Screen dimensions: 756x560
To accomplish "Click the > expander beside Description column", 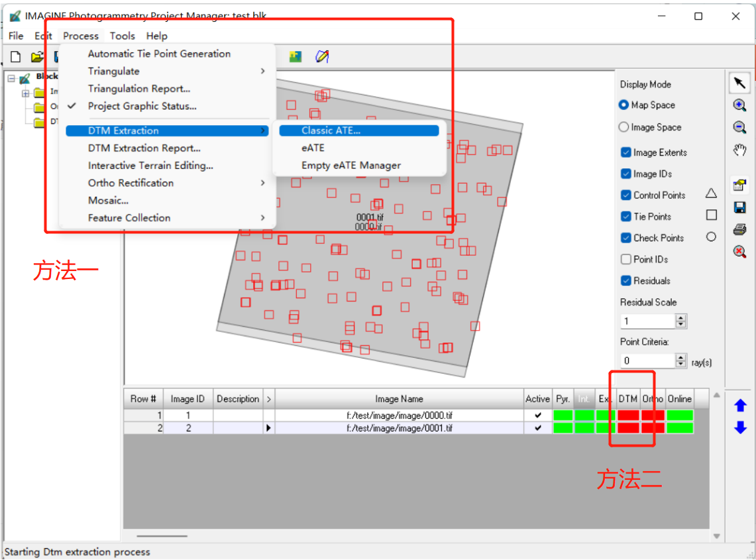I will click(269, 400).
